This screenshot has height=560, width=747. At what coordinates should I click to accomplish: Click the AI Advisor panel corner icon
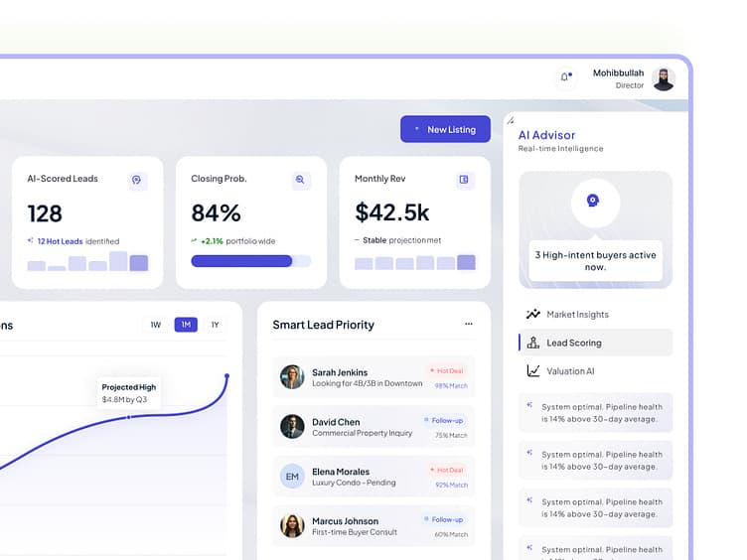click(x=511, y=121)
